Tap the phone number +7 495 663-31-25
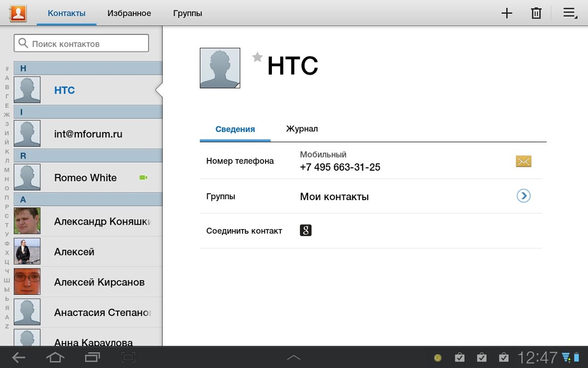 click(340, 167)
